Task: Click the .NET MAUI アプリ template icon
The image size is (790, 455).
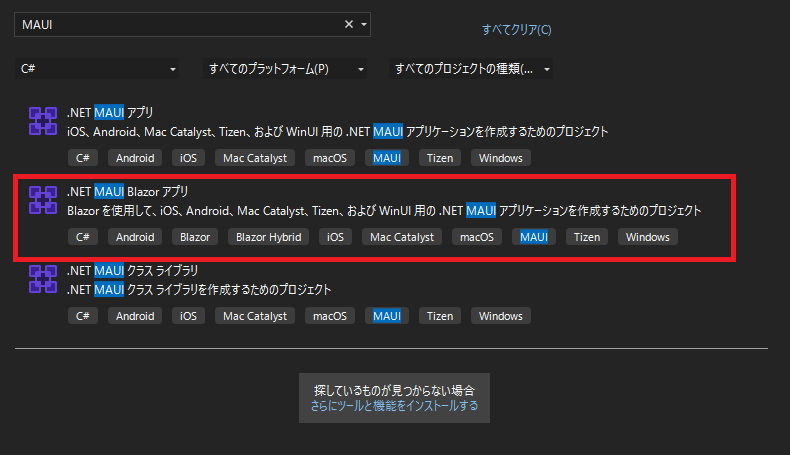Action: pos(43,121)
